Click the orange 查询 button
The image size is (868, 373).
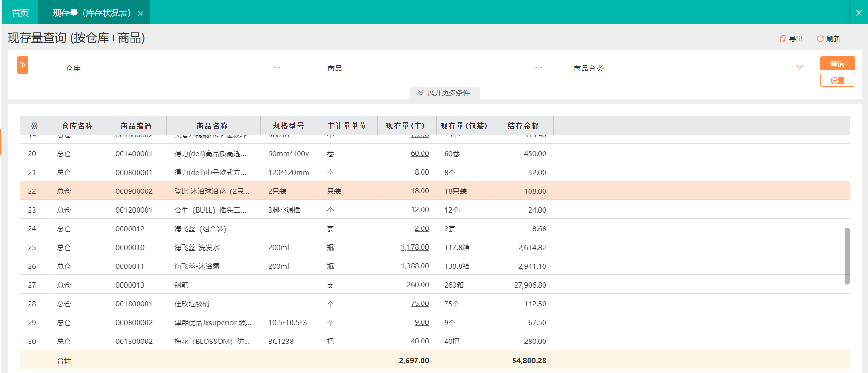837,64
